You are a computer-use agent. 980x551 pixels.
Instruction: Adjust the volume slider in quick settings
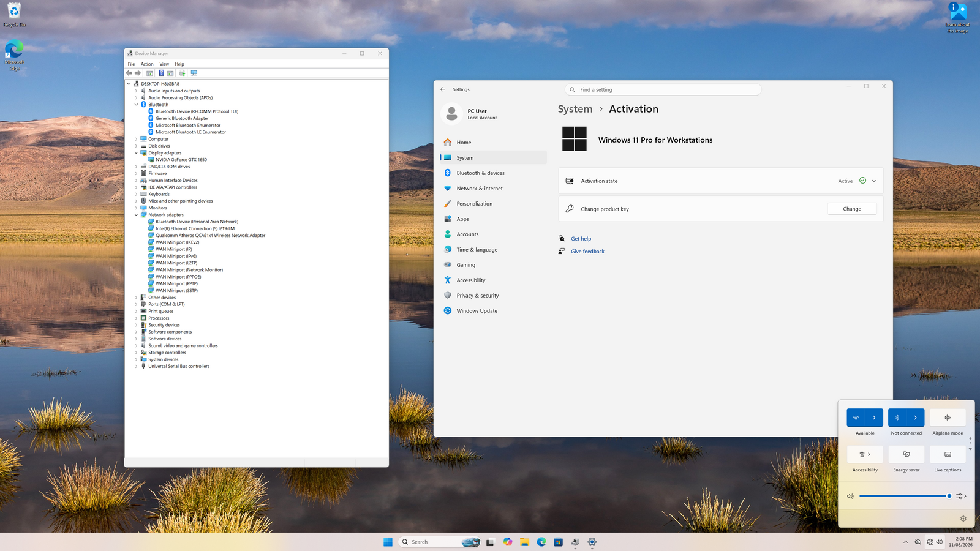tap(905, 496)
